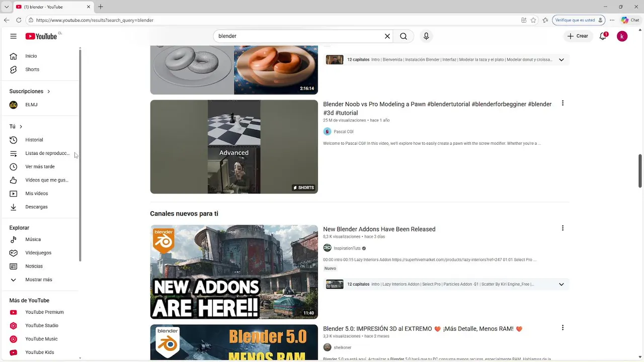Click the Pascal CGI channel avatar

(328, 132)
